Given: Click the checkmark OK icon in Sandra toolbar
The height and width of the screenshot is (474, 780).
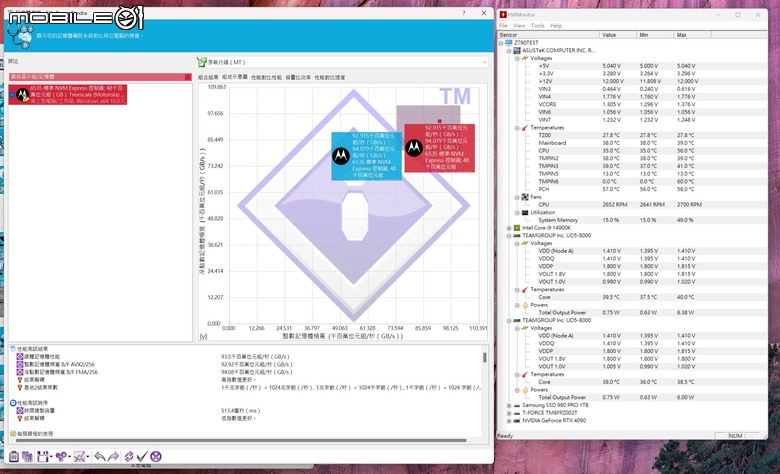Looking at the screenshot, I should (142, 456).
